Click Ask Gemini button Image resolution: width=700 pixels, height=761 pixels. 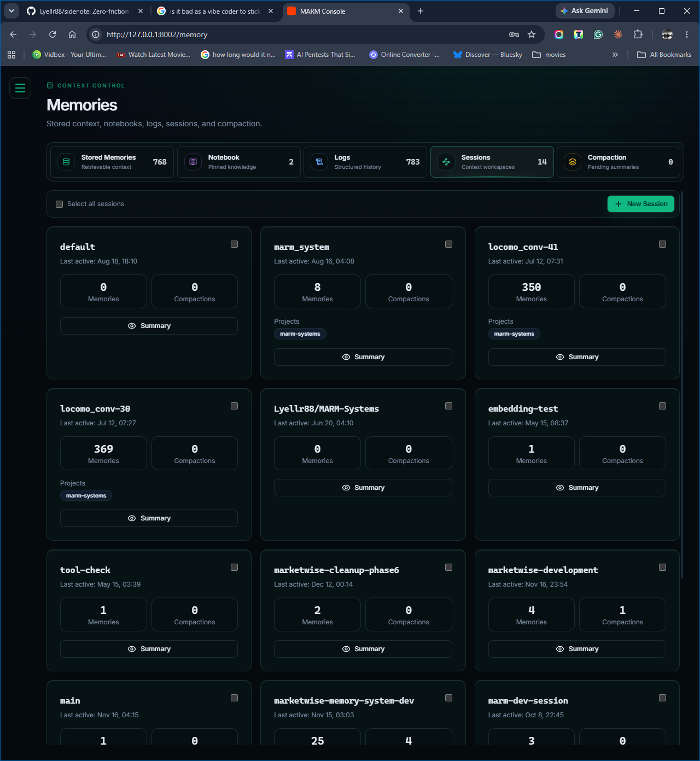[x=585, y=11]
